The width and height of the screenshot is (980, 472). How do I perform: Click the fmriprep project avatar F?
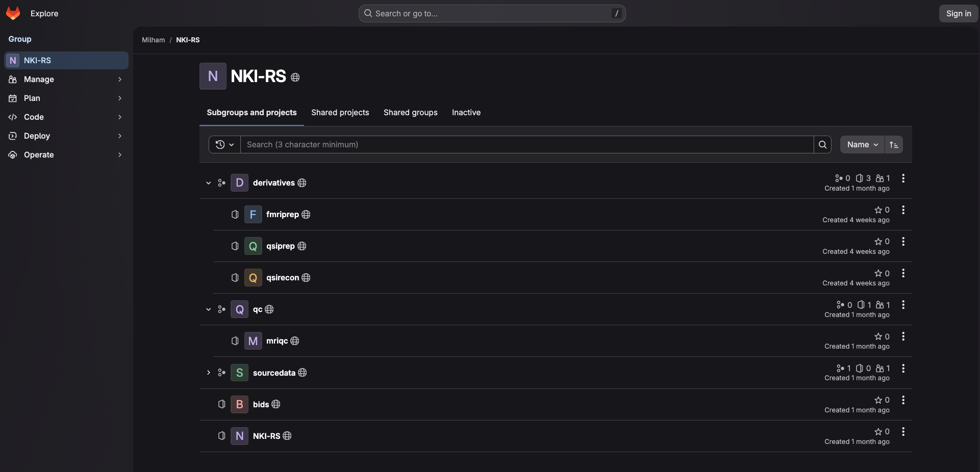coord(253,215)
